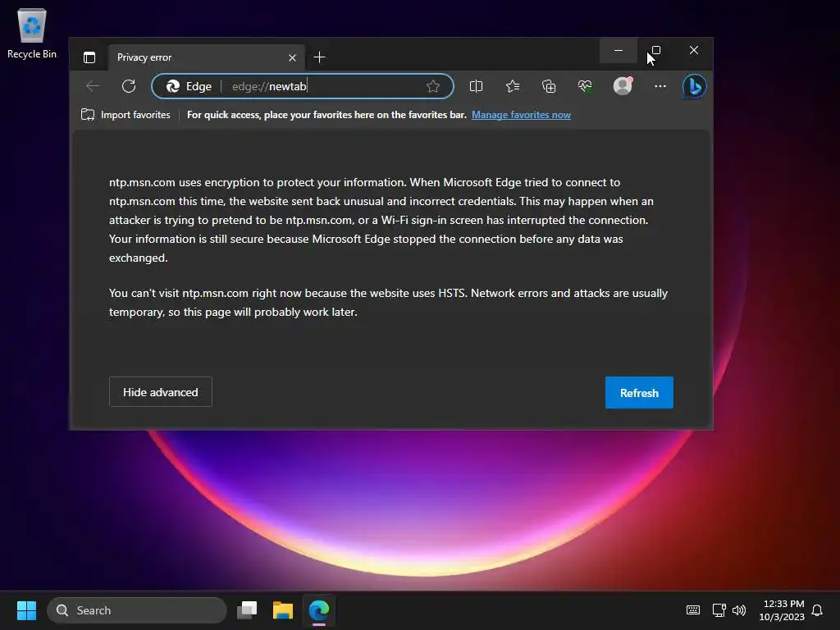Screen dimensions: 840x630
Task: Open the user profile avatar
Action: pyautogui.click(x=623, y=86)
